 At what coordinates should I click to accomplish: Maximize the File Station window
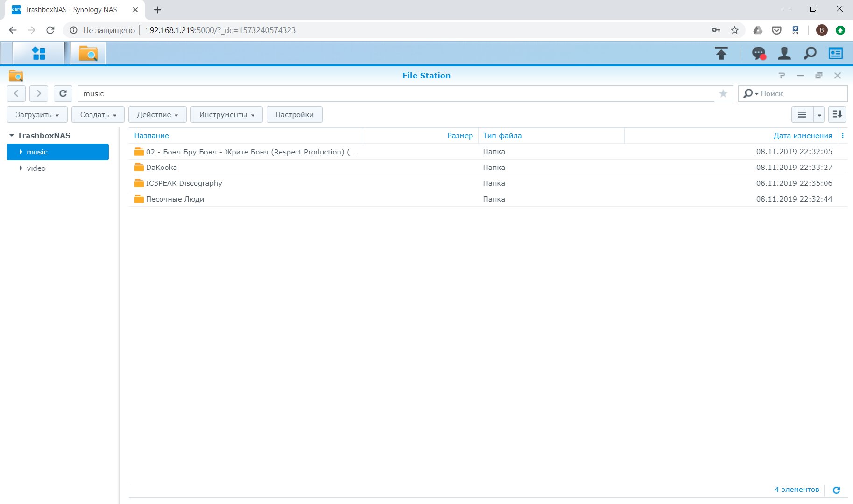tap(819, 76)
